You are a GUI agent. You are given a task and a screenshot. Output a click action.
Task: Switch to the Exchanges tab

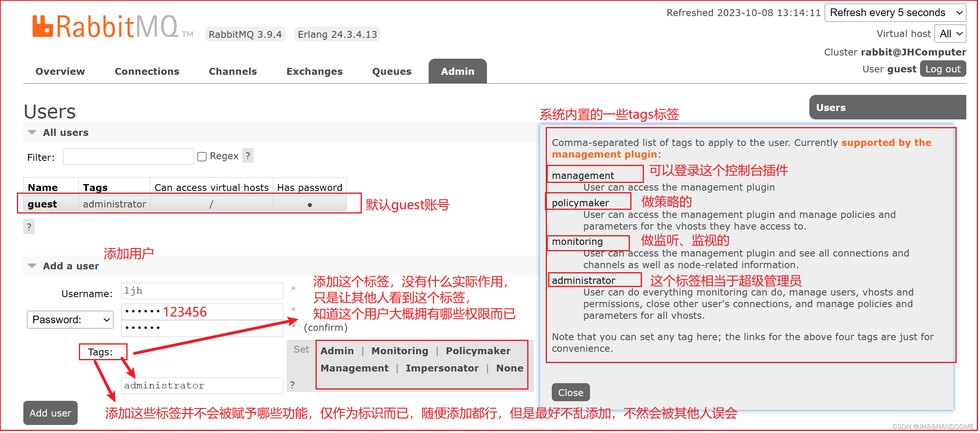click(x=314, y=71)
